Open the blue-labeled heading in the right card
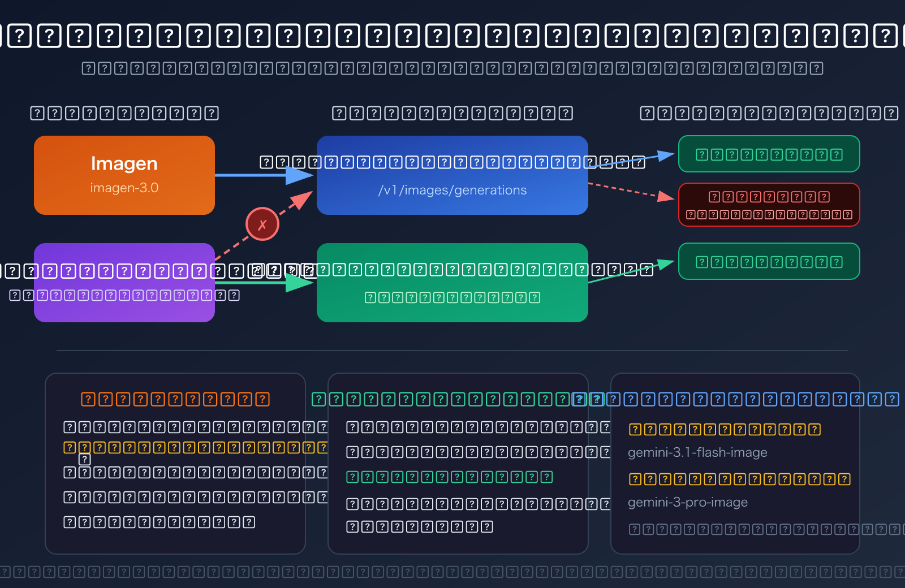The height and width of the screenshot is (588, 905). point(735,399)
